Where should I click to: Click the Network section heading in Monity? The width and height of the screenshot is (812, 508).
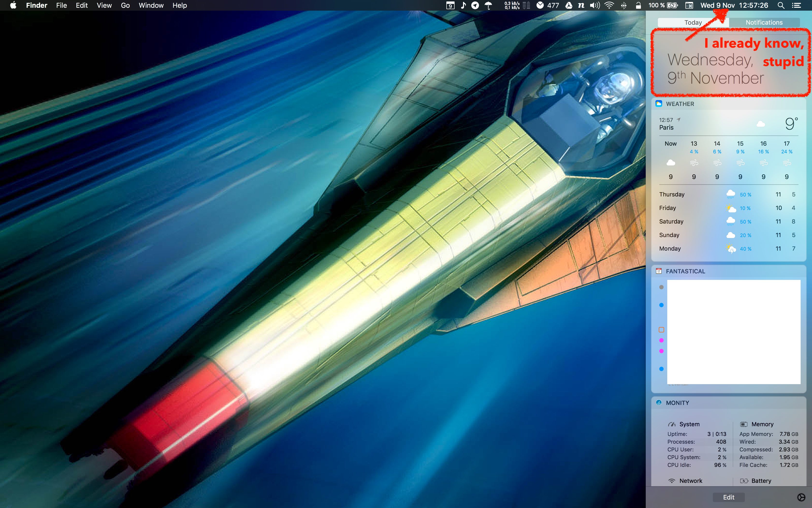(690, 481)
